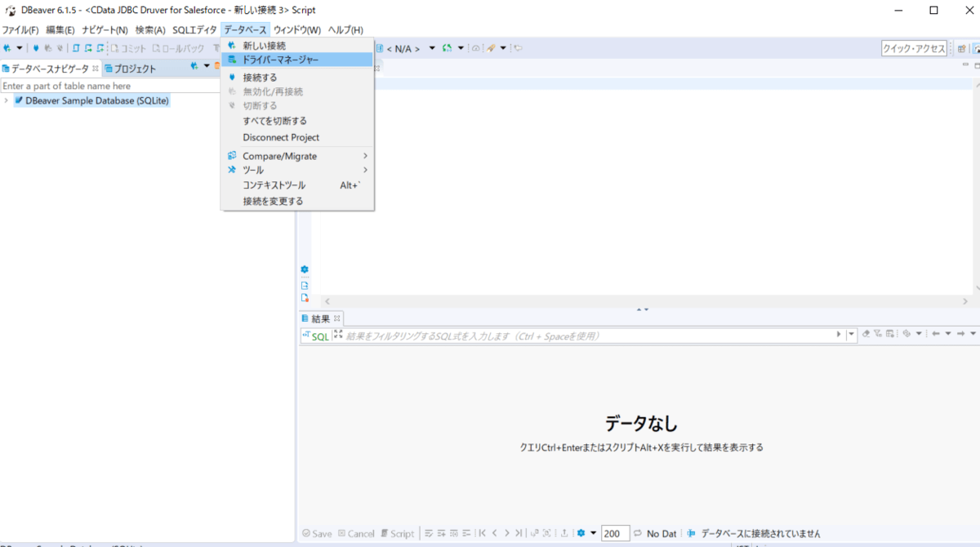Viewport: 980px width, 547px height.
Task: Select すべてを切断する menu entry
Action: (x=297, y=121)
